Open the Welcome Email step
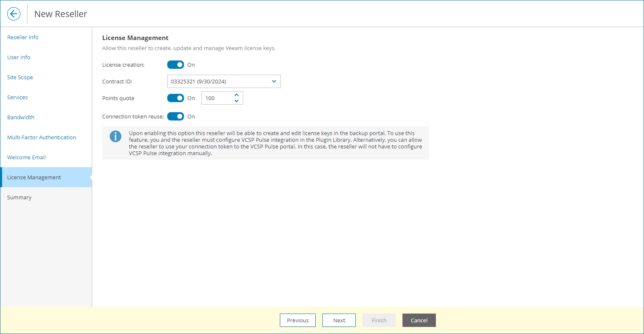Viewport: 644px width, 334px height. 27,157
